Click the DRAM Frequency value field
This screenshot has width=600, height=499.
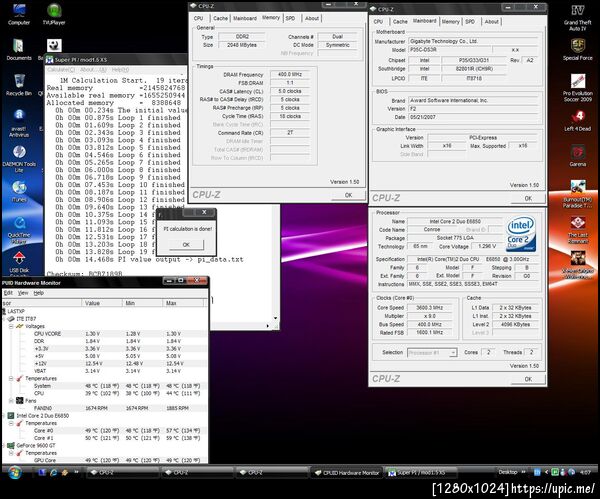click(290, 74)
